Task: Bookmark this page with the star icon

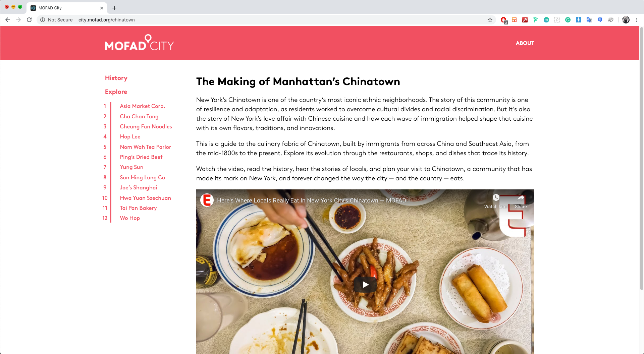Action: pyautogui.click(x=490, y=20)
